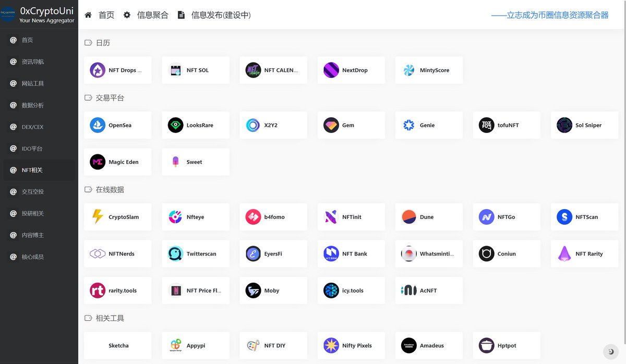Select IDO平台 in the sidebar
Screen dimensions: 626x364
click(x=39, y=149)
